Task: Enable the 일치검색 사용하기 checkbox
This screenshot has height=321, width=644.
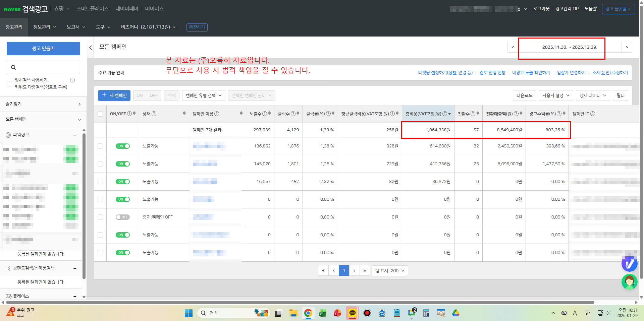Action: tap(9, 83)
